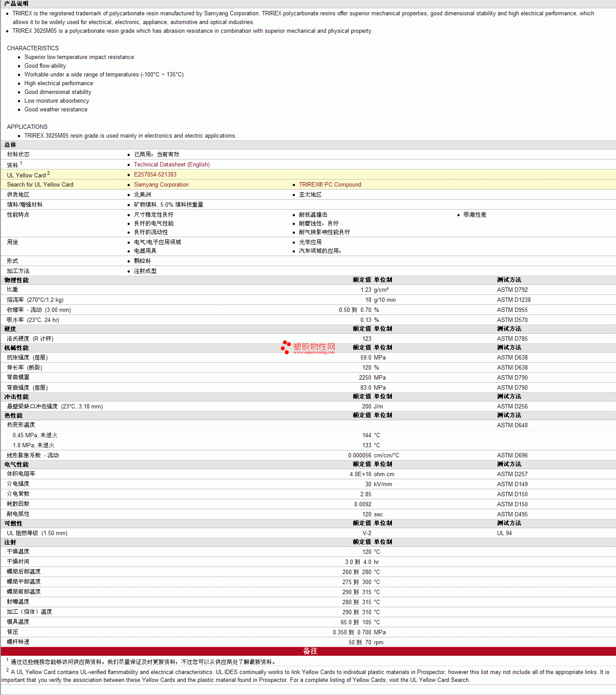Select the flame rating "V-2"
This screenshot has width=616, height=695.
tap(367, 533)
